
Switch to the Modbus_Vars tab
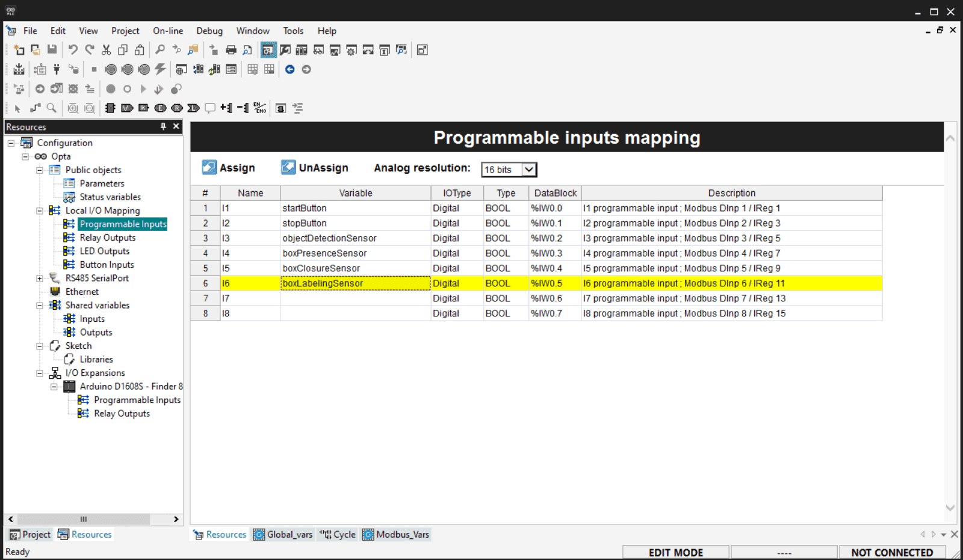click(396, 534)
